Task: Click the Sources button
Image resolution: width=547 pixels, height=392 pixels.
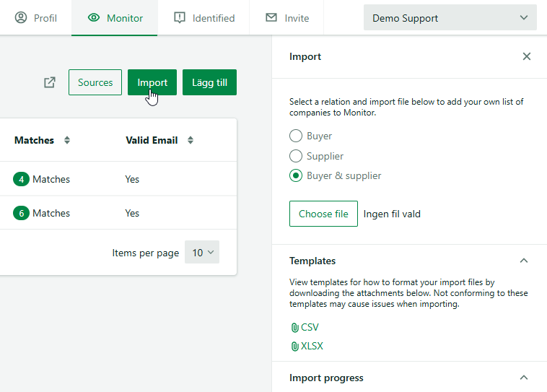Action: [95, 82]
